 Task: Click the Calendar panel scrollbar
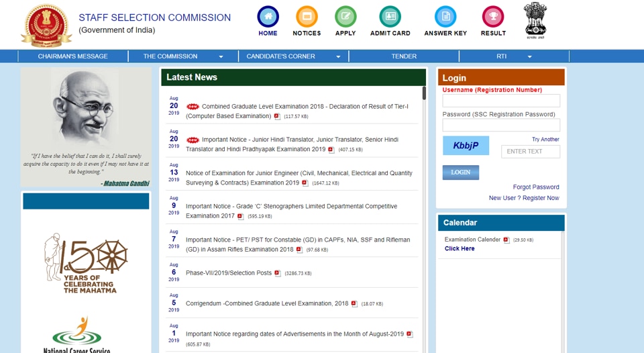pyautogui.click(x=562, y=292)
